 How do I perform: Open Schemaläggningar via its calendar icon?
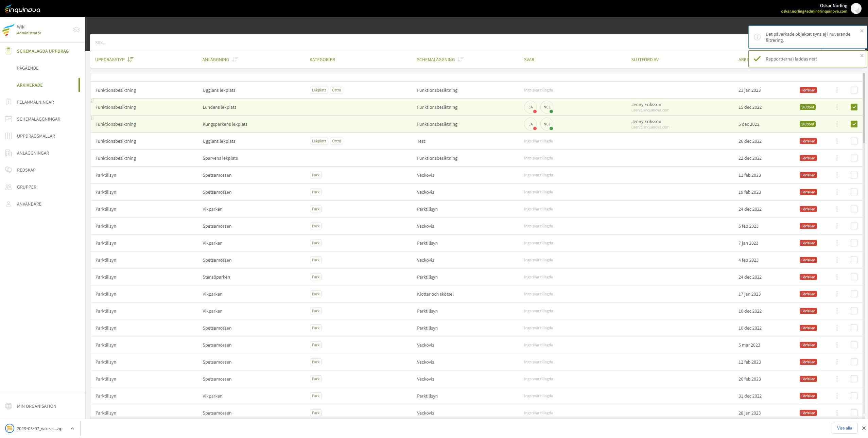coord(8,119)
